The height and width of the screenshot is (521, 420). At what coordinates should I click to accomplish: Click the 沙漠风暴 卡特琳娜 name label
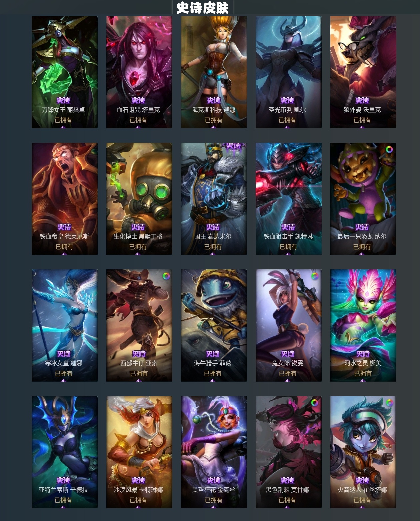click(x=138, y=490)
